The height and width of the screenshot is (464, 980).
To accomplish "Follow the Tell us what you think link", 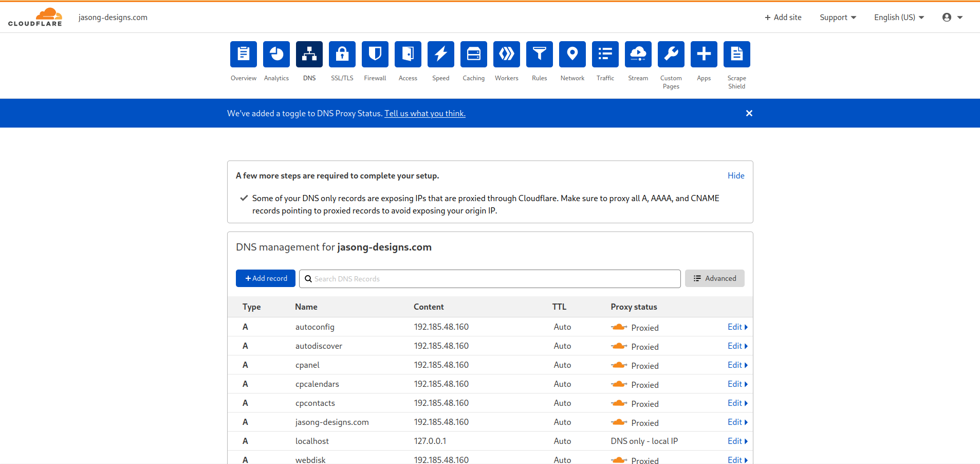I will [x=425, y=113].
